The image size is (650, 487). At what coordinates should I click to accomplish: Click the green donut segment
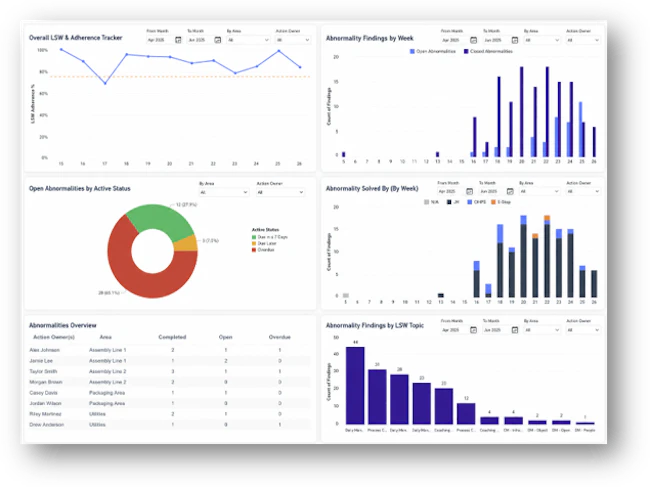pos(162,218)
